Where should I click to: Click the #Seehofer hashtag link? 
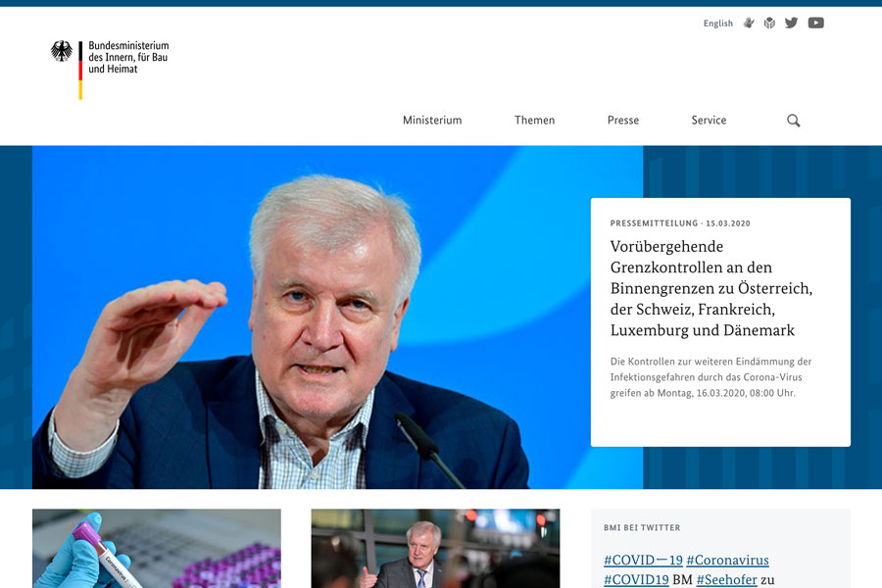pos(727,579)
